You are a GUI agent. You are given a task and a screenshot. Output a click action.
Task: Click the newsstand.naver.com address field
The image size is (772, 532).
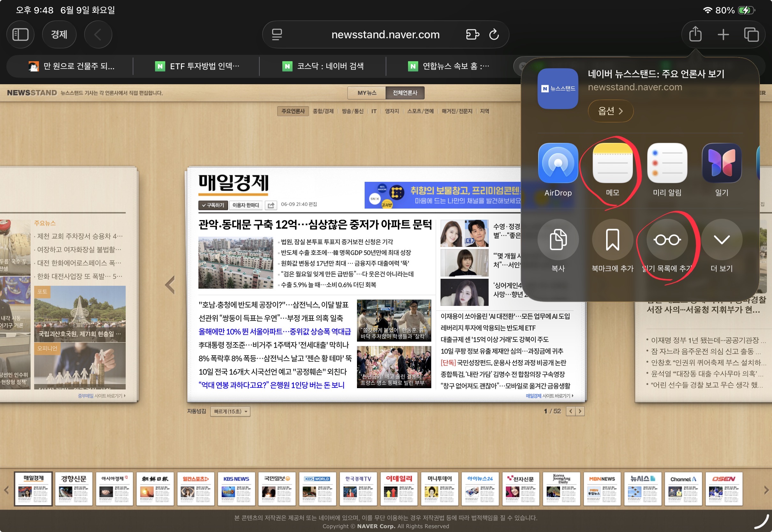(x=386, y=34)
